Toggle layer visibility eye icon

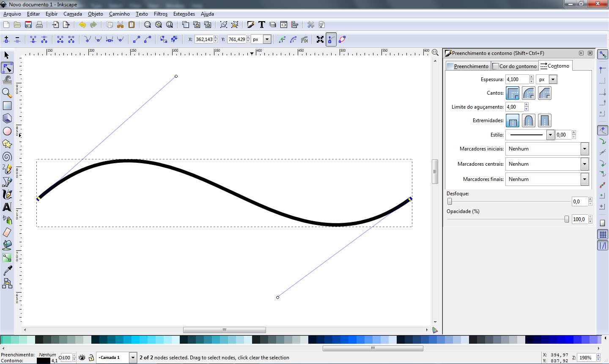[82, 358]
